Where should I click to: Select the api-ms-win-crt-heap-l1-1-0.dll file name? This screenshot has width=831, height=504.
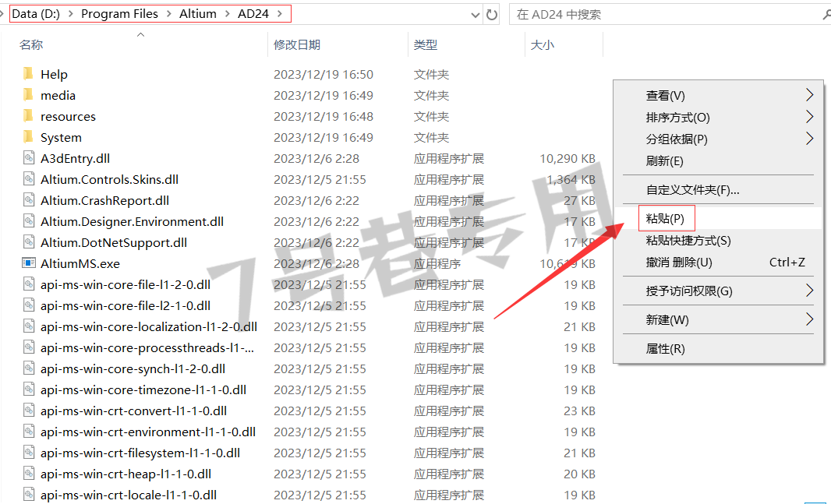[x=126, y=474]
